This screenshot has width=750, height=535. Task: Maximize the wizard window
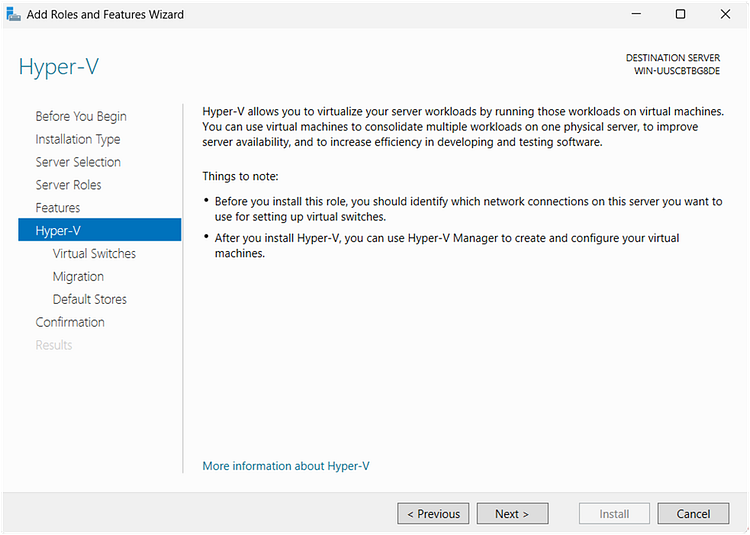(680, 14)
